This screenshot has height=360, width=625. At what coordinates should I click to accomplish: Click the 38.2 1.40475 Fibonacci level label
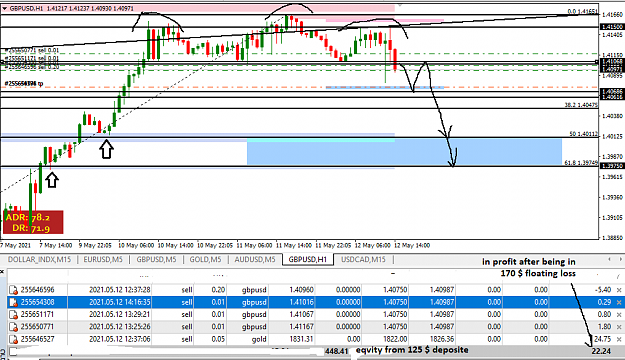click(x=581, y=105)
